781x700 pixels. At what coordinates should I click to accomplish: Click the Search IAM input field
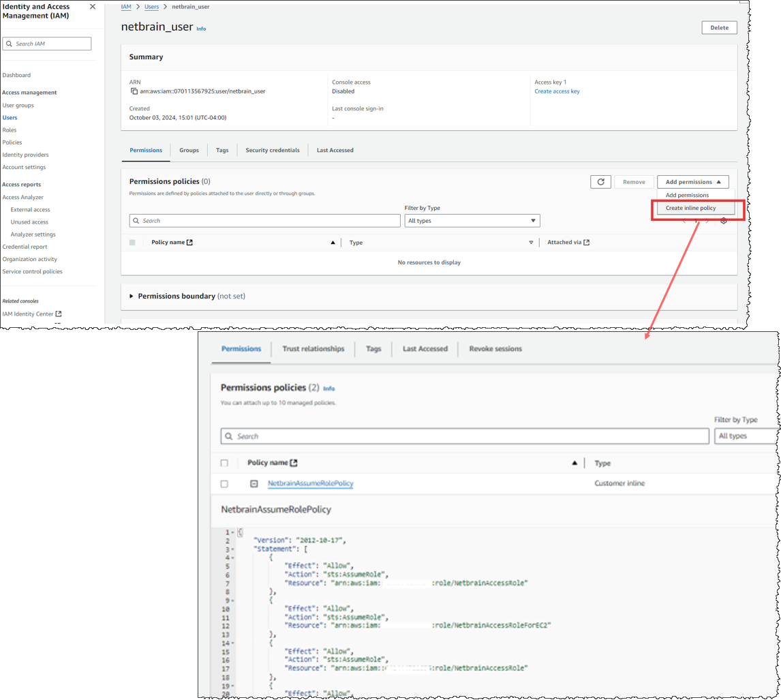(x=47, y=44)
